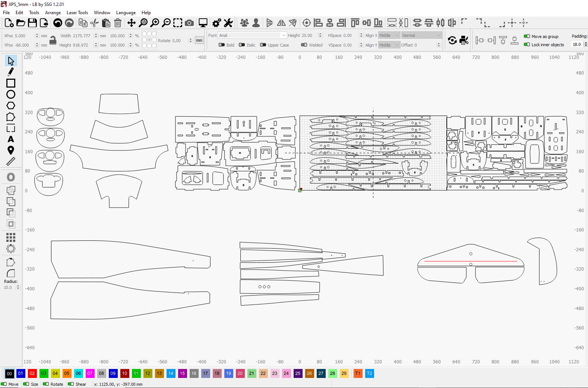Click the Padding value field
Image resolution: width=588 pixels, height=388 pixels.
pos(577,44)
